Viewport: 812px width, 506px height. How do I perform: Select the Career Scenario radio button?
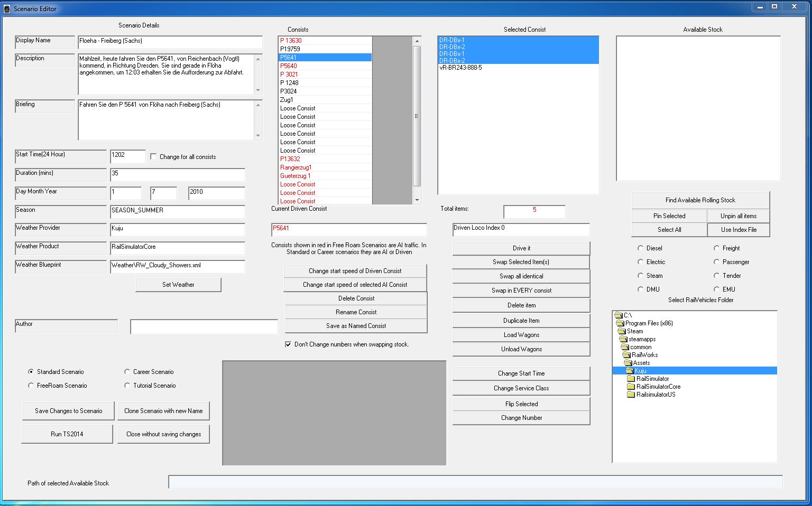(127, 372)
